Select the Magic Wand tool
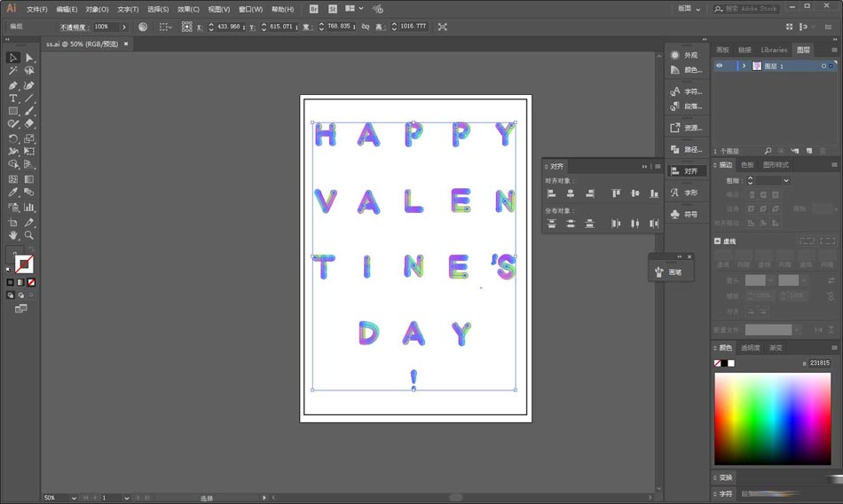 point(13,71)
